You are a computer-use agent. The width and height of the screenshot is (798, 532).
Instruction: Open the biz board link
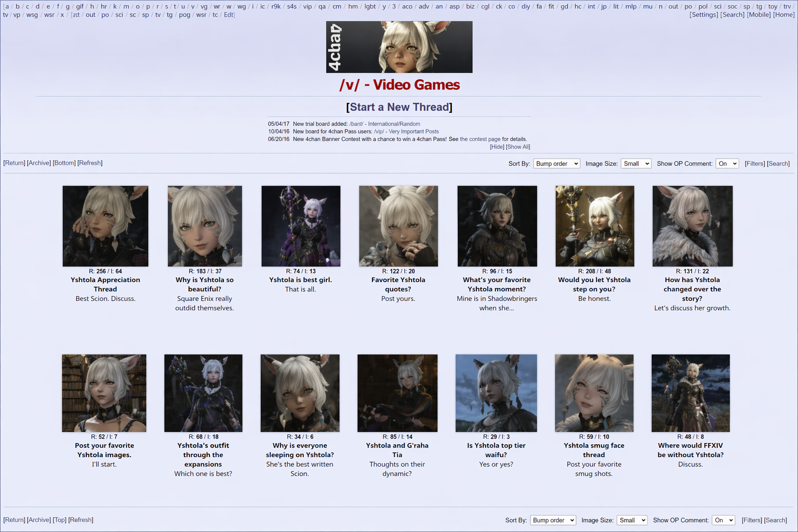pyautogui.click(x=470, y=7)
